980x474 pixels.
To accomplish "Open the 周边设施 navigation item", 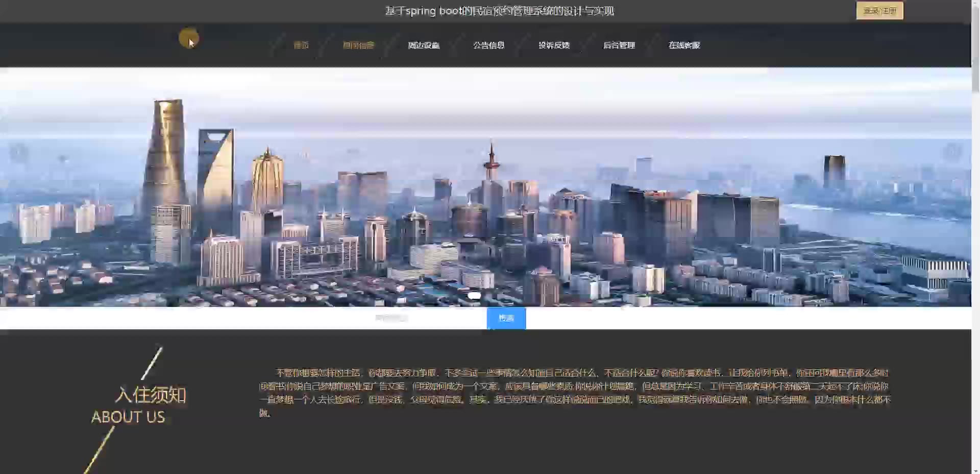I will 424,45.
